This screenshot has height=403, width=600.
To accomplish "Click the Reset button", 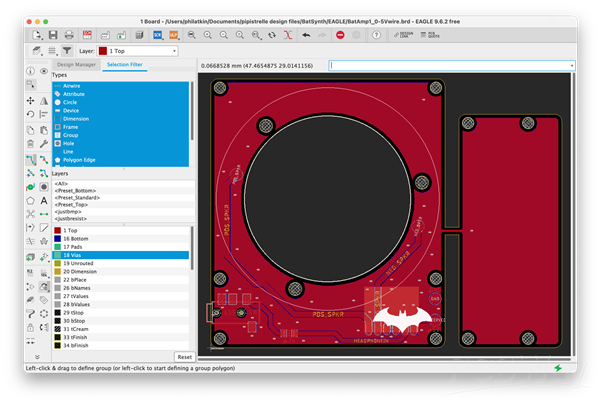I will (x=184, y=357).
